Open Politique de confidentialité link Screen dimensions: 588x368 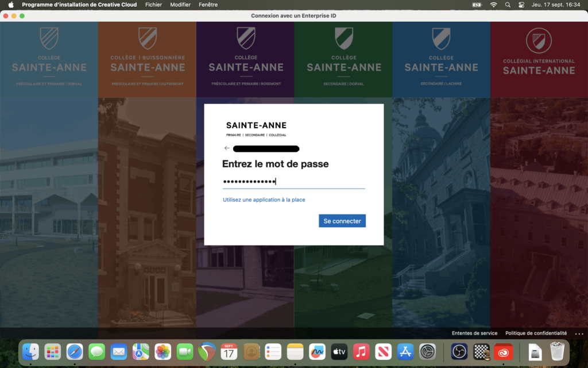point(536,333)
